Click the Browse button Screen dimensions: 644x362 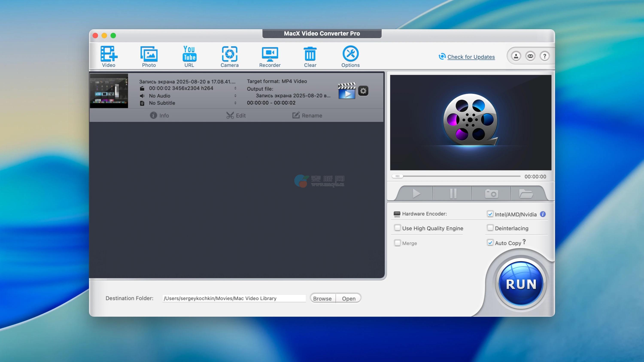pos(322,298)
